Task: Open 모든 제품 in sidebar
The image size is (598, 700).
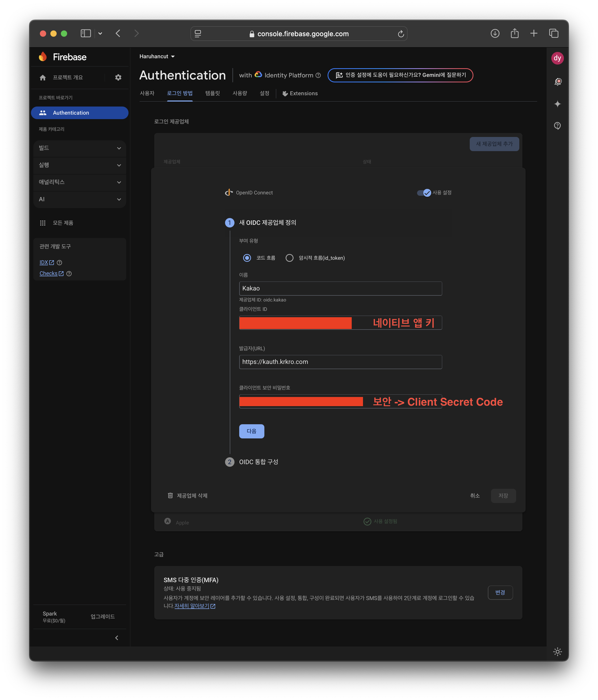Action: click(63, 223)
